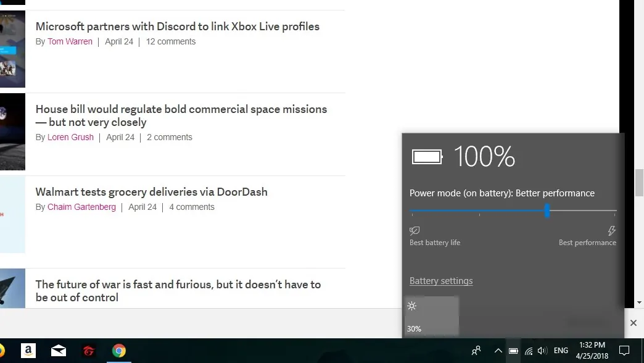The image size is (644, 363).
Task: Toggle the 30% brightness tile
Action: click(x=432, y=317)
